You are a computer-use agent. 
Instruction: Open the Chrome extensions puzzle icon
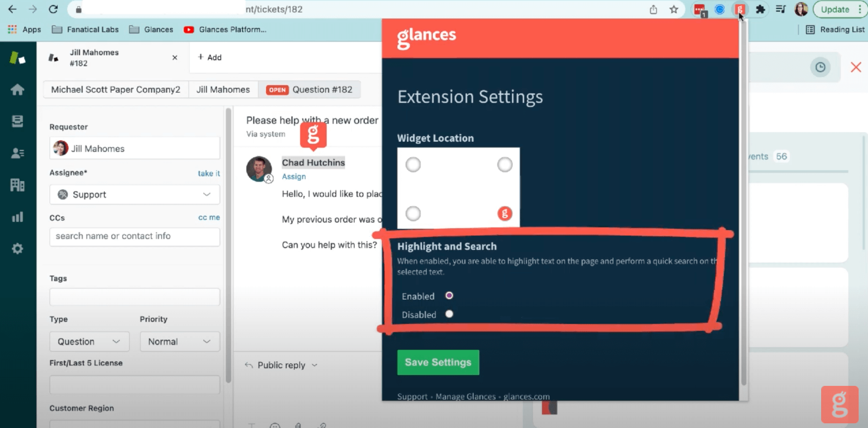tap(760, 9)
